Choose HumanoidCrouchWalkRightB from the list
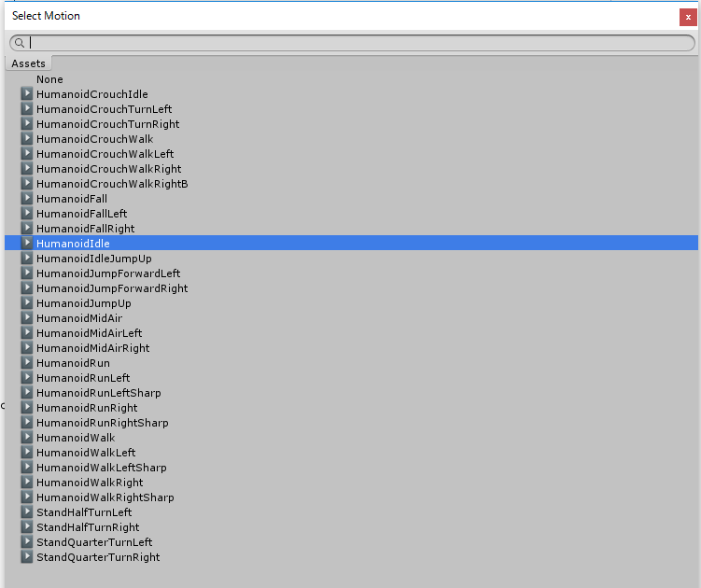Screen dimensions: 701x588 click(x=112, y=184)
